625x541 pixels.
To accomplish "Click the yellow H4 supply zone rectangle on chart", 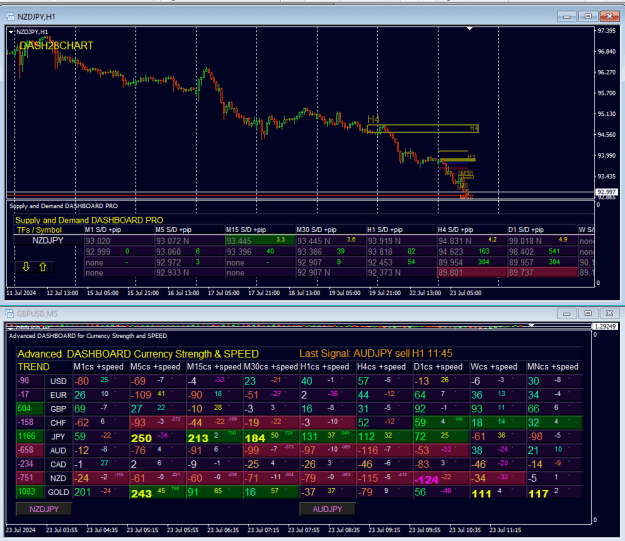I will pyautogui.click(x=423, y=128).
